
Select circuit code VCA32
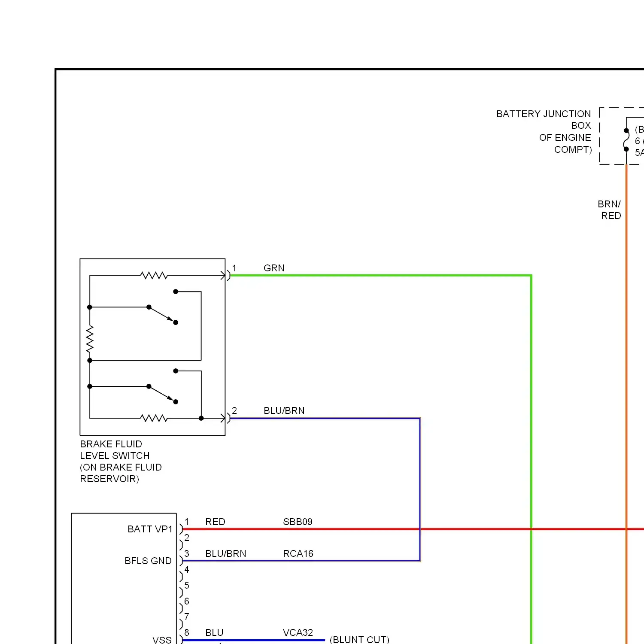coord(298,632)
